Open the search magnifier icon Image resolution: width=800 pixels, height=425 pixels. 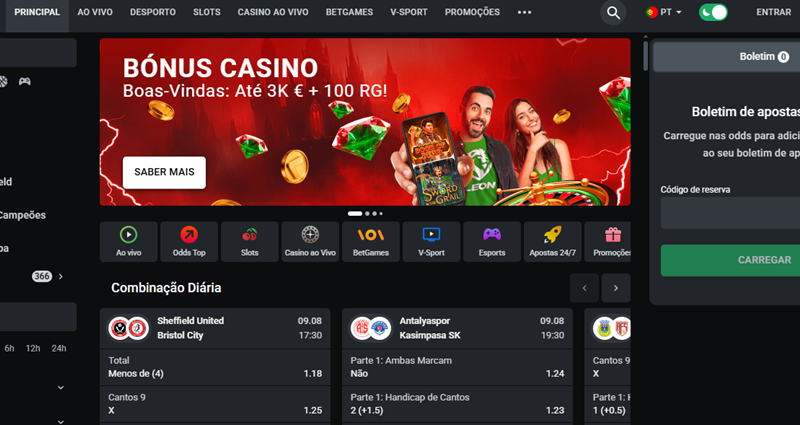click(x=613, y=13)
